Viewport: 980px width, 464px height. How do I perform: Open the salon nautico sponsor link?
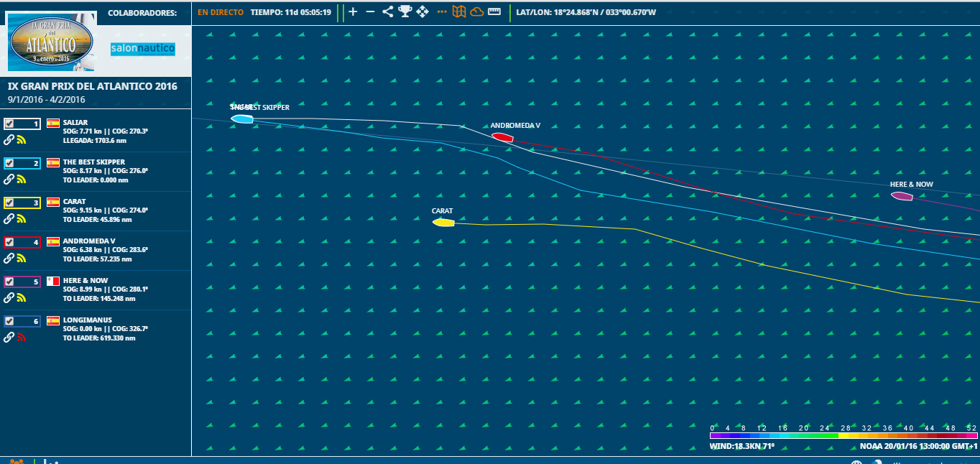[142, 48]
